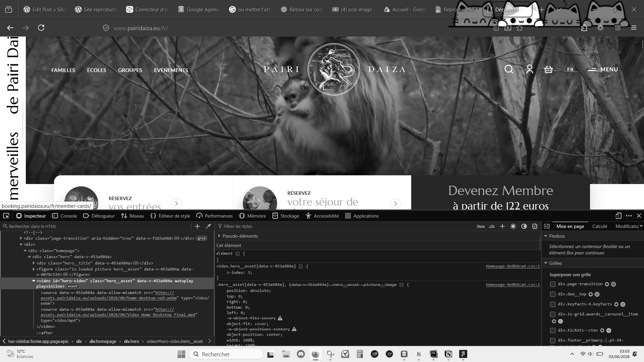Select the eyedropper color picker in Inspector
Image resolution: width=644 pixels, height=362 pixels.
(x=208, y=226)
